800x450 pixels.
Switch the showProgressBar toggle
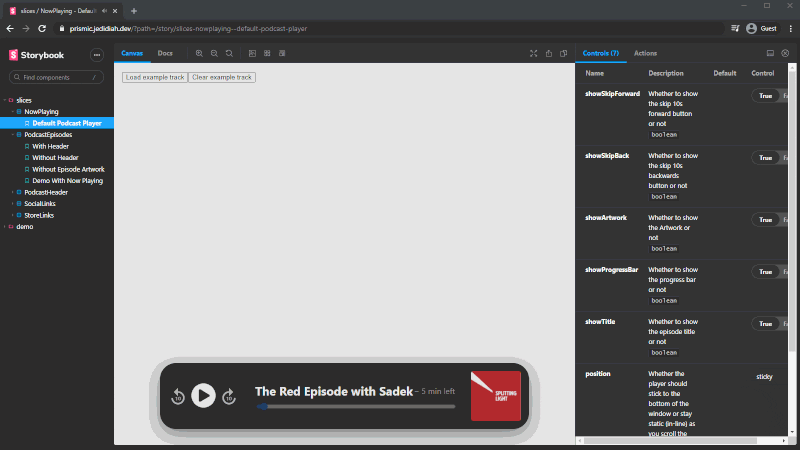(775, 271)
